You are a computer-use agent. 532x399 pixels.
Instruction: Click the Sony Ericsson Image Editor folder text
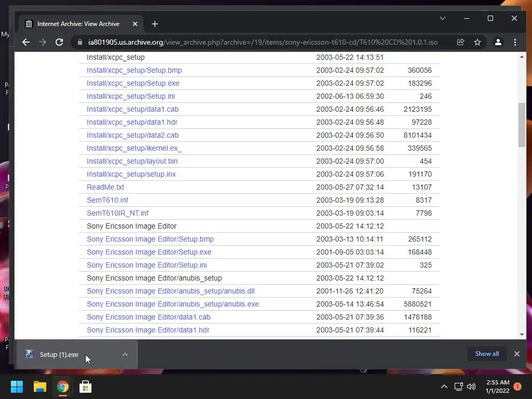coord(131,226)
